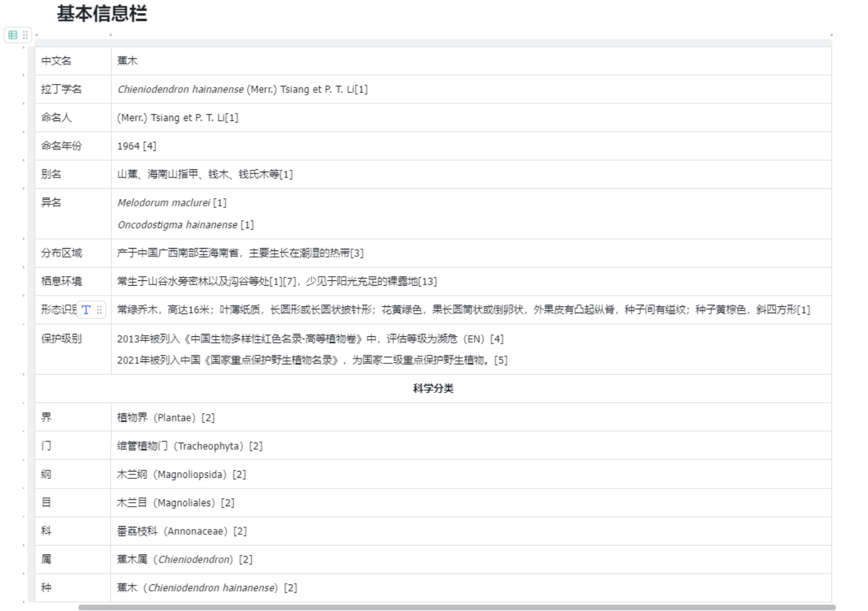The image size is (868, 611).
Task: Click the 命名年份 label cell
Action: click(x=73, y=146)
